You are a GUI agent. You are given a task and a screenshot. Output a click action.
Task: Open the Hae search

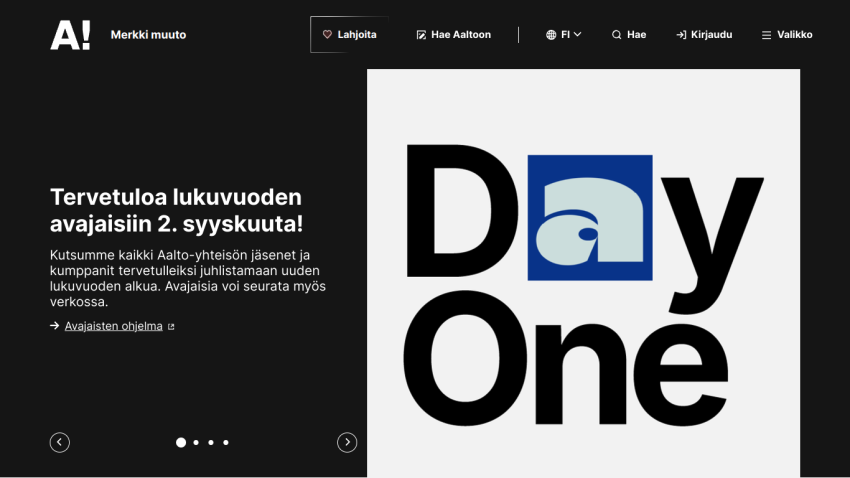point(629,35)
